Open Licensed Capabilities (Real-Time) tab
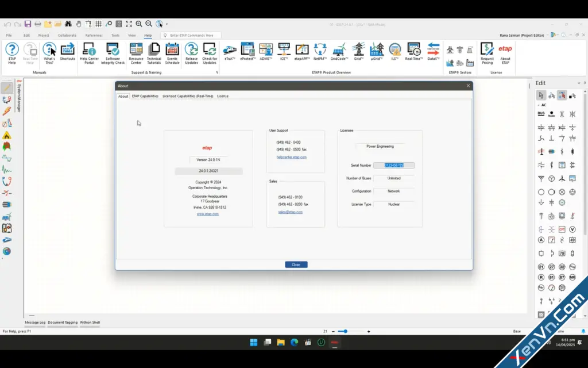The image size is (588, 368). 188,96
